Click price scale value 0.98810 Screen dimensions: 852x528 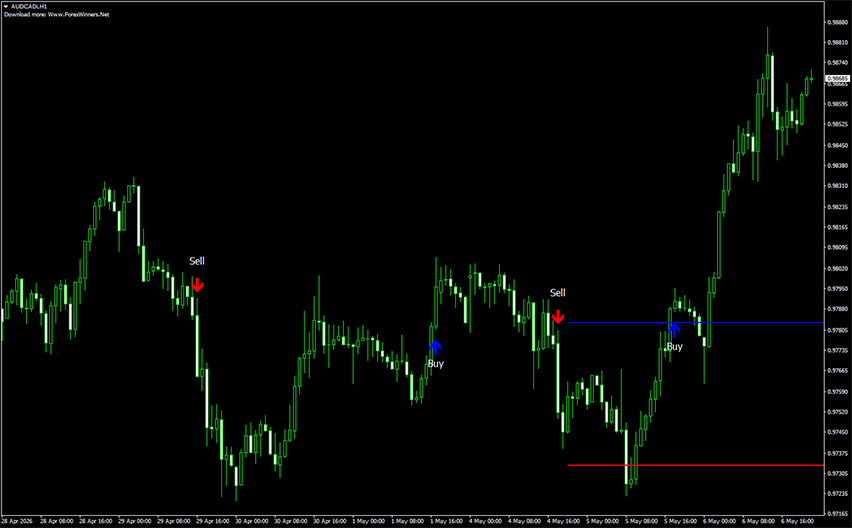pos(838,42)
